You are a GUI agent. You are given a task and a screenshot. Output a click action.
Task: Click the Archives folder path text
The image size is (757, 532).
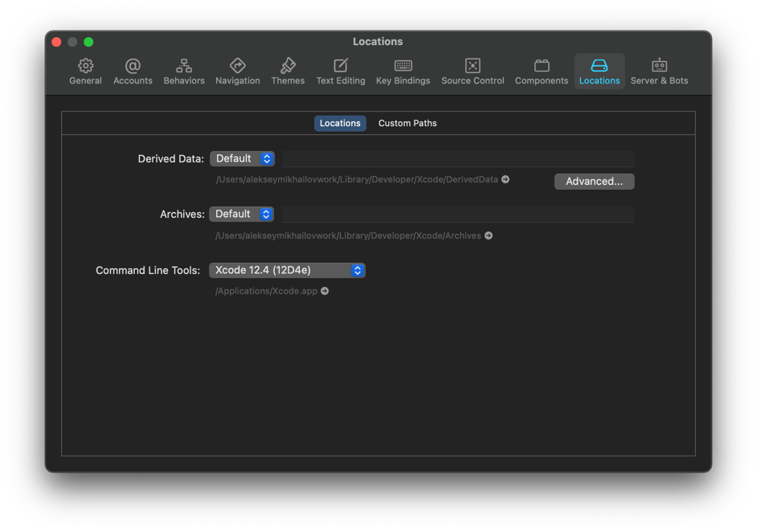pyautogui.click(x=348, y=235)
